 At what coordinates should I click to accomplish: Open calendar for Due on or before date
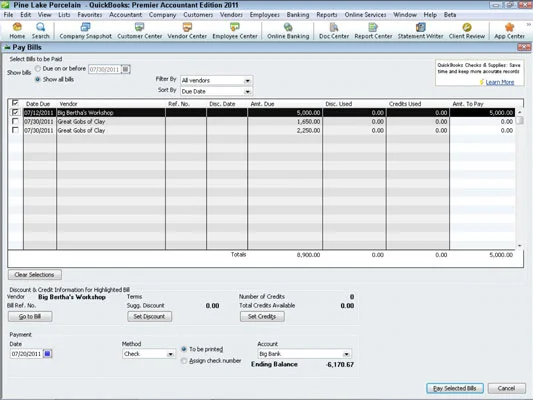(125, 69)
